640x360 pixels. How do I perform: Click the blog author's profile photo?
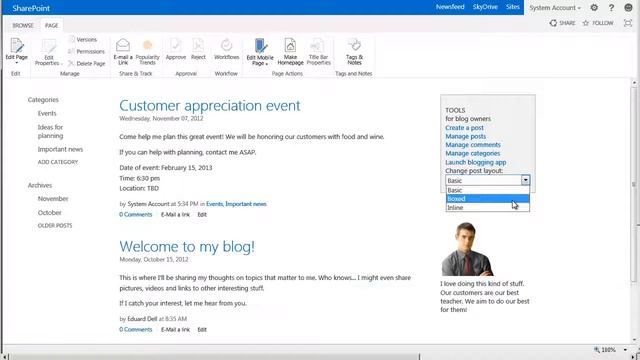point(467,249)
